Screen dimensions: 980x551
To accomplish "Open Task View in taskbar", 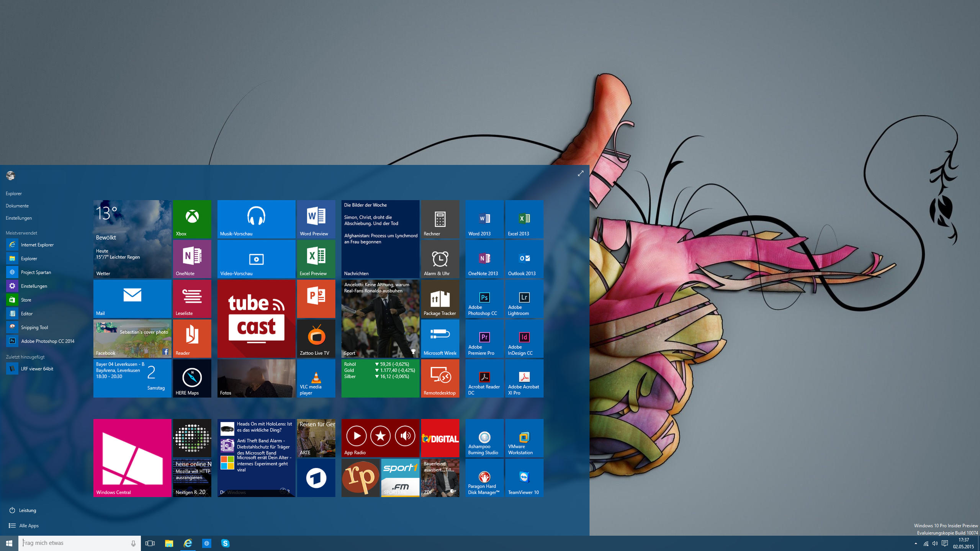I will click(150, 543).
